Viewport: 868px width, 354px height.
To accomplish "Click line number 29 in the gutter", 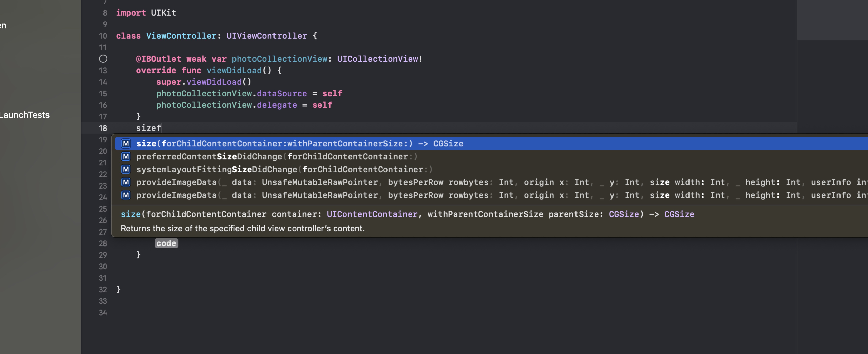I will coord(103,255).
